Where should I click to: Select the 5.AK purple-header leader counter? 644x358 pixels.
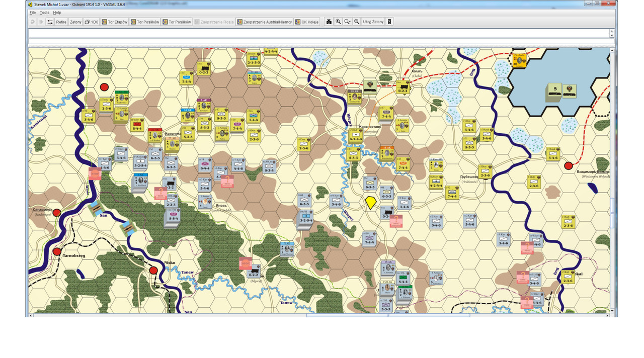pos(204,106)
